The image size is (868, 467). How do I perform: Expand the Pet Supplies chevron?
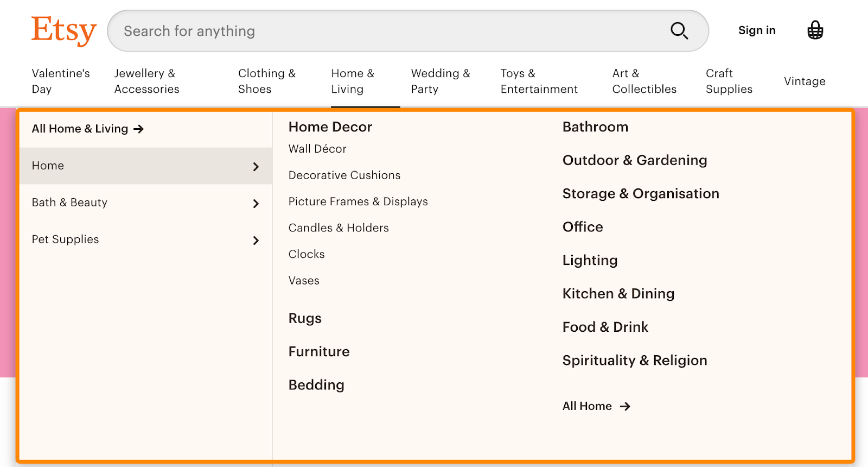point(256,241)
